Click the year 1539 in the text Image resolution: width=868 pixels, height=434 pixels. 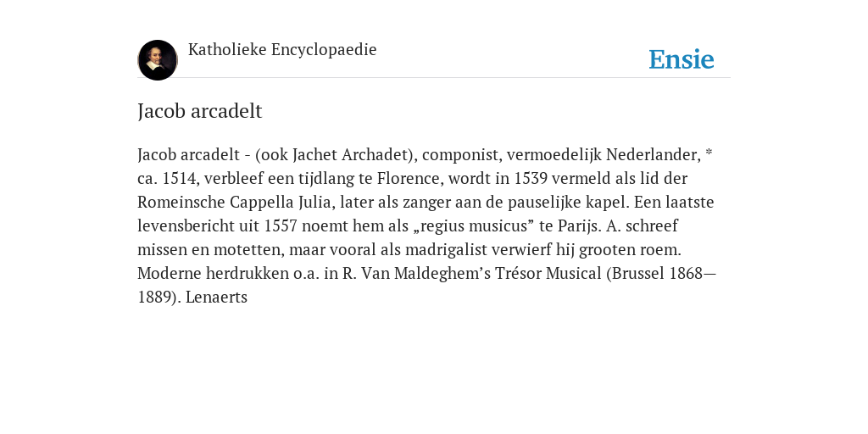pyautogui.click(x=531, y=179)
